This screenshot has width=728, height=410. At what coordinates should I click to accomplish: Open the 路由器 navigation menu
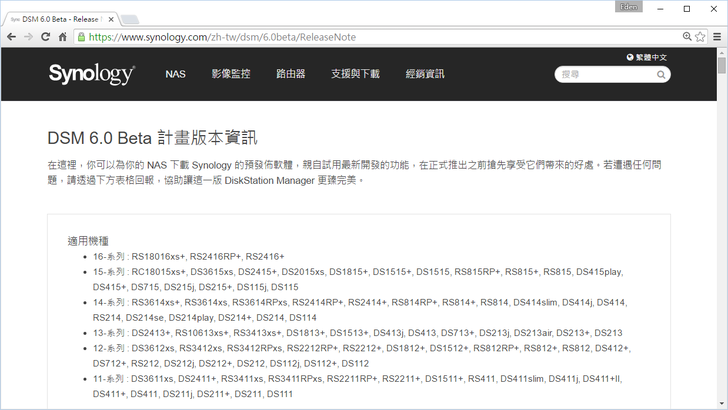click(x=290, y=74)
